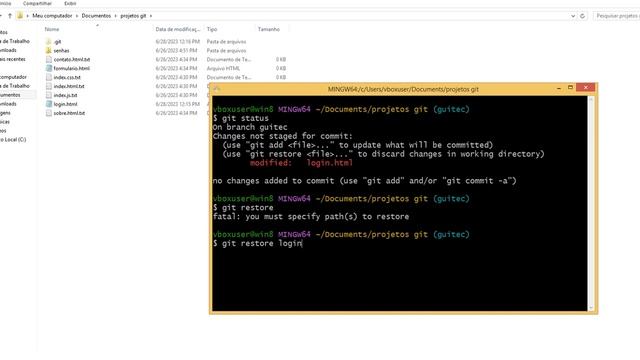Expand root chevron before Meu computador
This screenshot has height=360, width=640.
coord(27,16)
